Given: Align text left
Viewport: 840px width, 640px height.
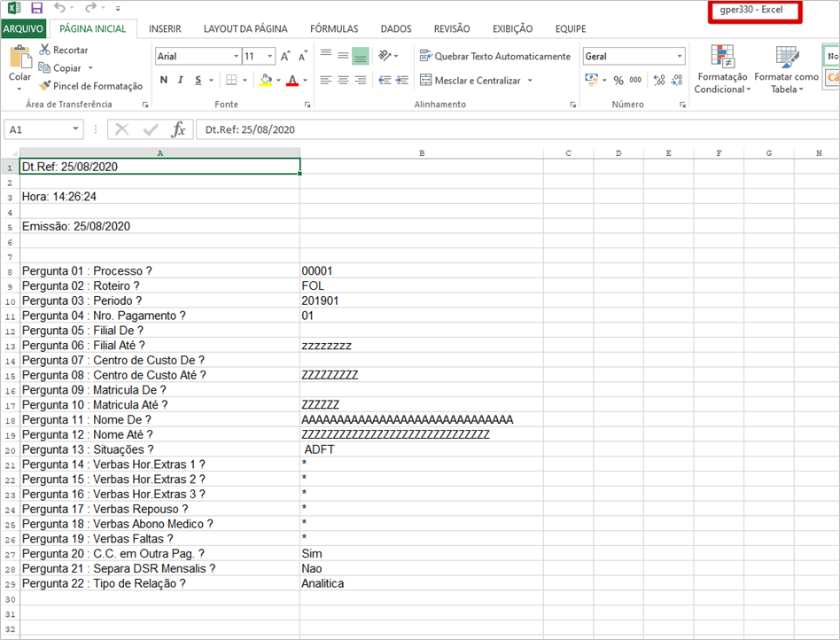Looking at the screenshot, I should coord(326,81).
